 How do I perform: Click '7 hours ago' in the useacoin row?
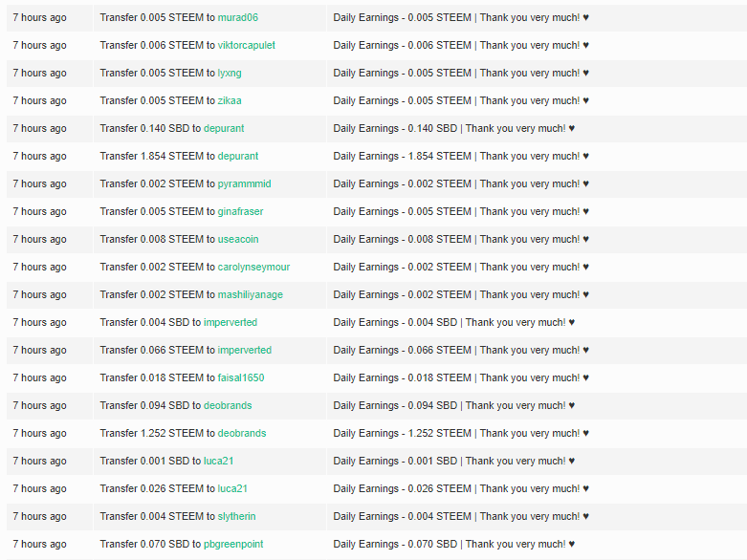tap(39, 239)
